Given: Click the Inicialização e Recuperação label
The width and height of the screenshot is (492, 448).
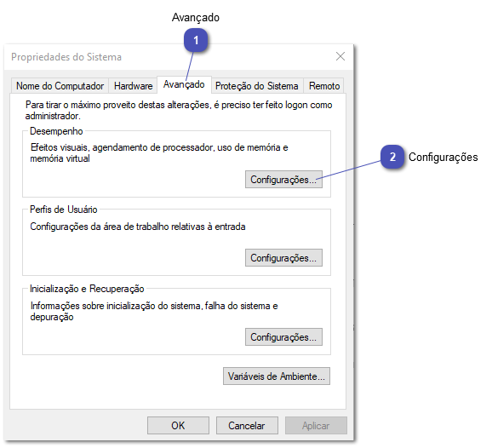Looking at the screenshot, I should point(87,289).
